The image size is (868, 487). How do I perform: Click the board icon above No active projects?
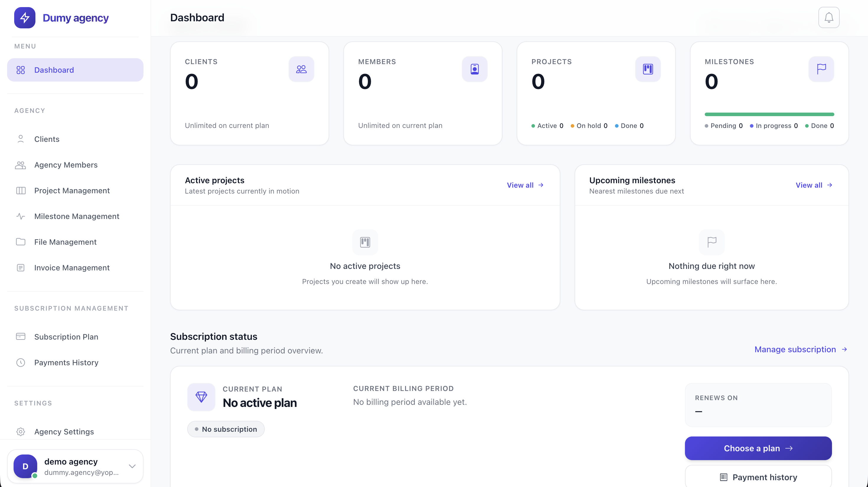point(365,242)
